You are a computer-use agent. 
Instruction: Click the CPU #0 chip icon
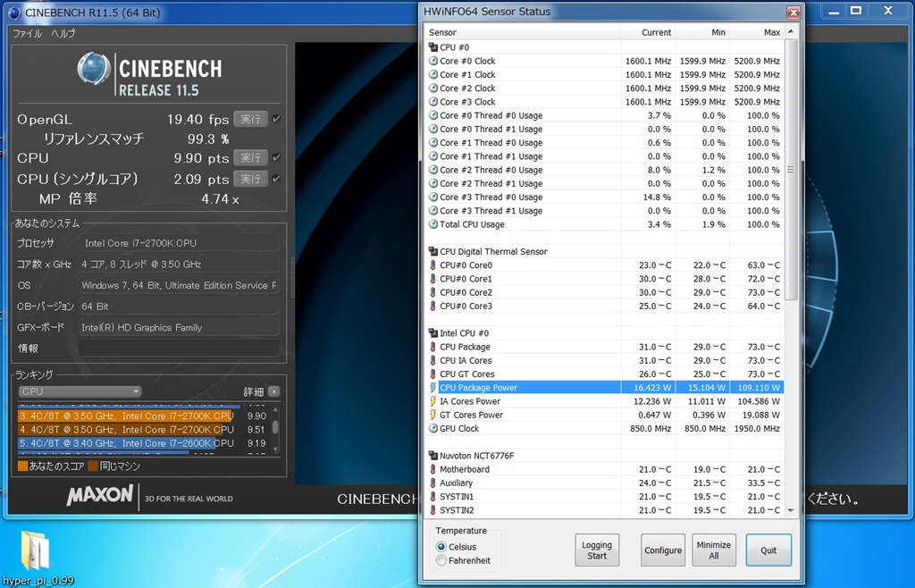[x=433, y=47]
